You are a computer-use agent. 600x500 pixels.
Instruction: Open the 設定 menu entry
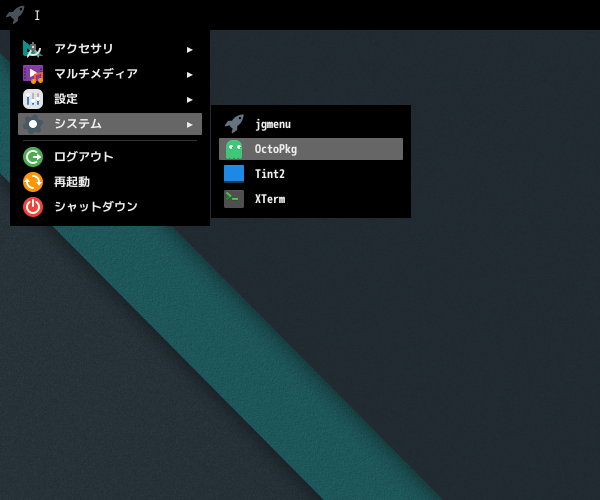point(110,99)
